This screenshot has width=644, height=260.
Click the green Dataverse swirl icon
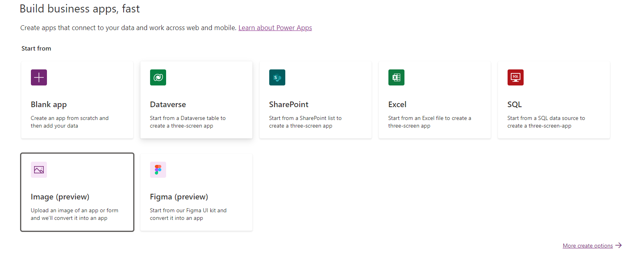[158, 77]
